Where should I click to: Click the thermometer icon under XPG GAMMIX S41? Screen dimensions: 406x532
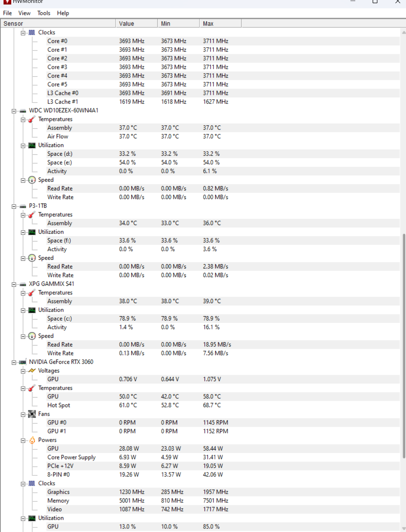point(32,293)
